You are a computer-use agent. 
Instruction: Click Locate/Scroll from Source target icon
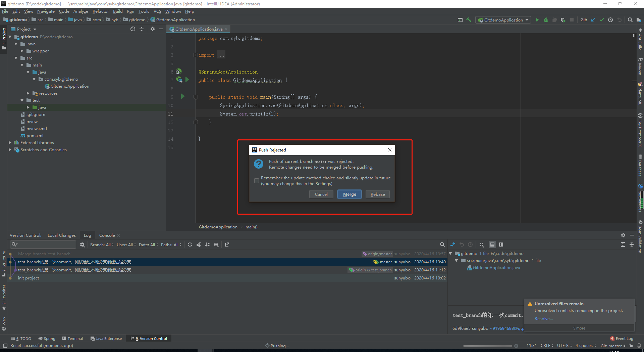coord(133,29)
